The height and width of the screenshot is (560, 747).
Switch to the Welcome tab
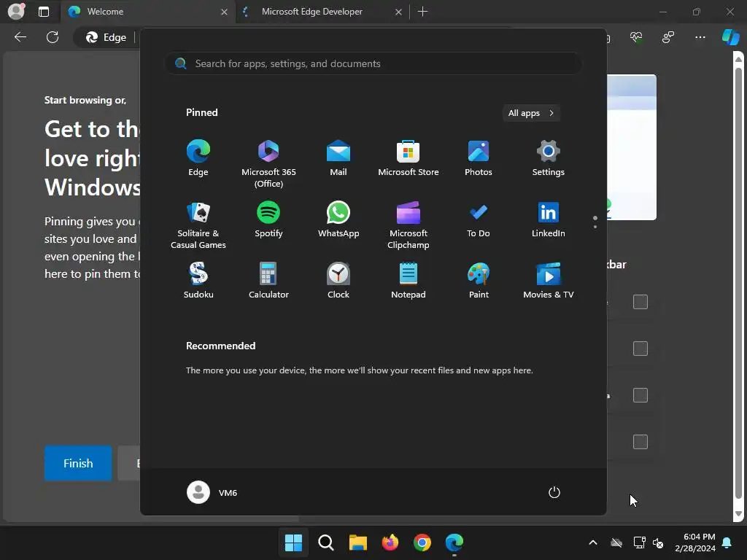click(x=147, y=12)
